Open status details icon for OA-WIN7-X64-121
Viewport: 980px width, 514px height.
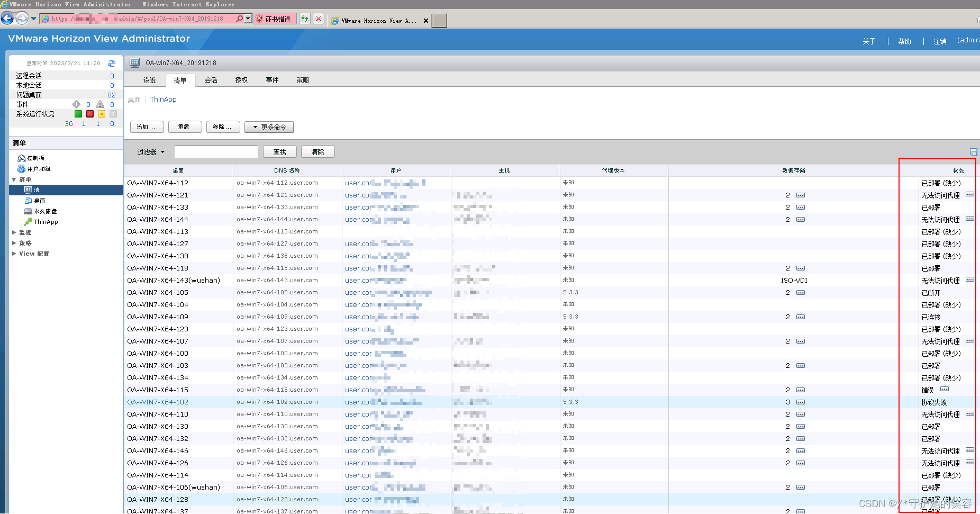[x=970, y=194]
